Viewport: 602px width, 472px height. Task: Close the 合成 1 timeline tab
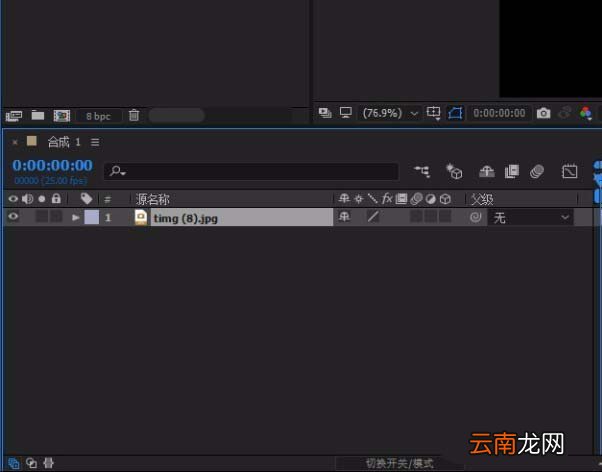[15, 142]
